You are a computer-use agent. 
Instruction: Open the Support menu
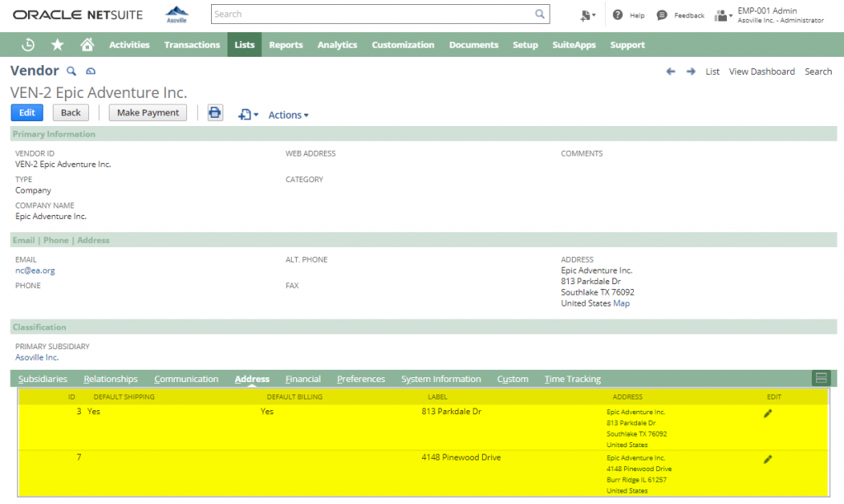(x=627, y=44)
